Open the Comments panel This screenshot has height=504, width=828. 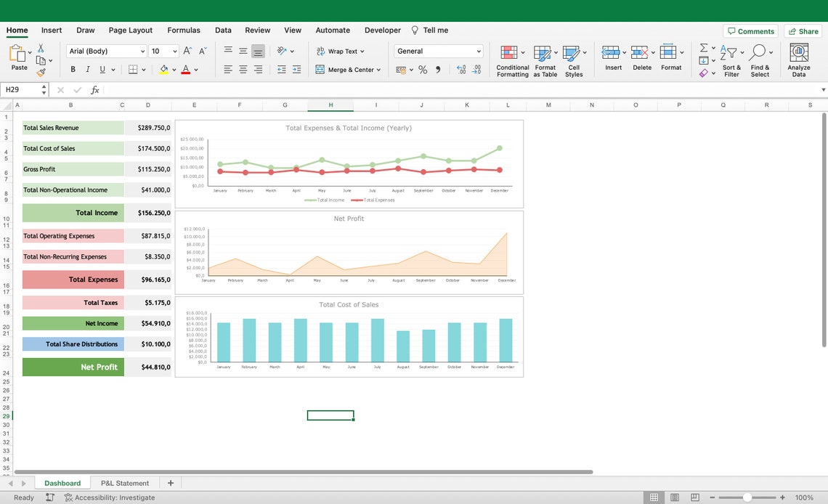[751, 31]
